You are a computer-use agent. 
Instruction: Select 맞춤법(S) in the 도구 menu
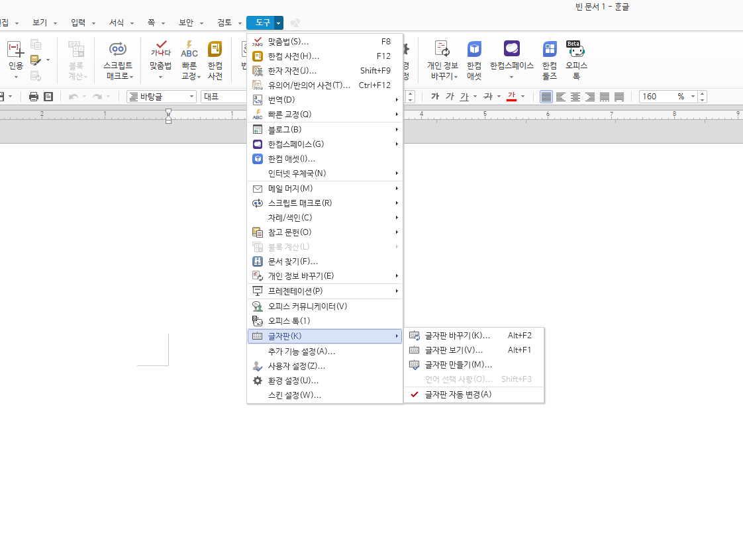click(x=324, y=42)
